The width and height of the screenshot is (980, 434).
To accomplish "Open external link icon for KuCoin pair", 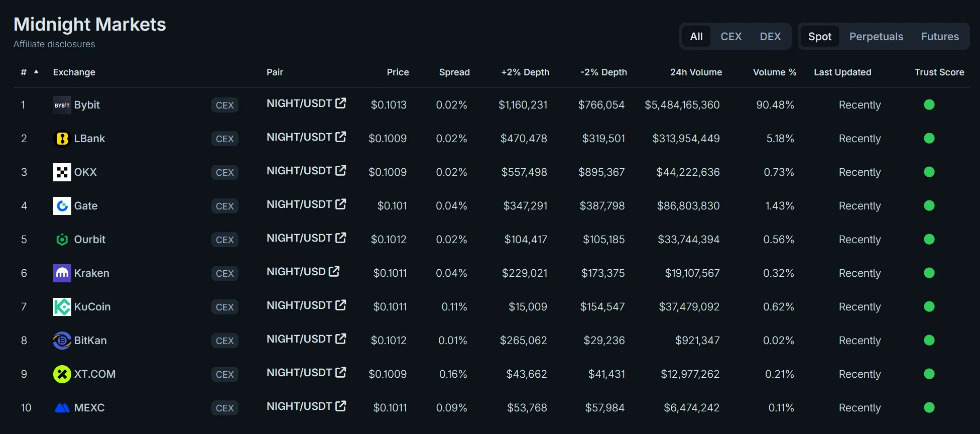I will coord(340,305).
